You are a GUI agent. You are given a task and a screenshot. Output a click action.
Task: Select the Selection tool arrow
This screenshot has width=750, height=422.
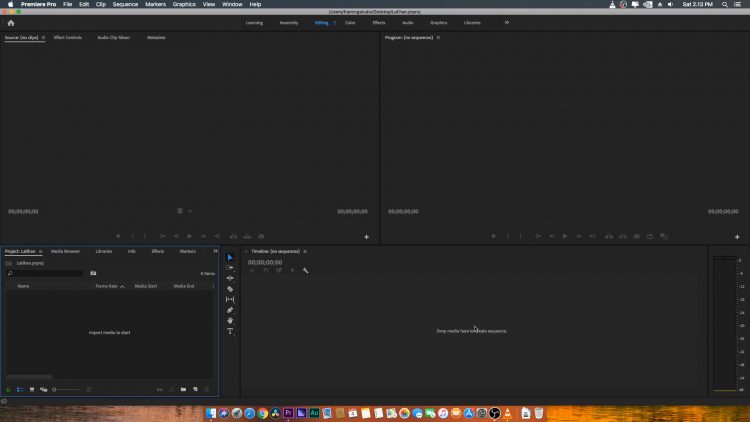(230, 257)
